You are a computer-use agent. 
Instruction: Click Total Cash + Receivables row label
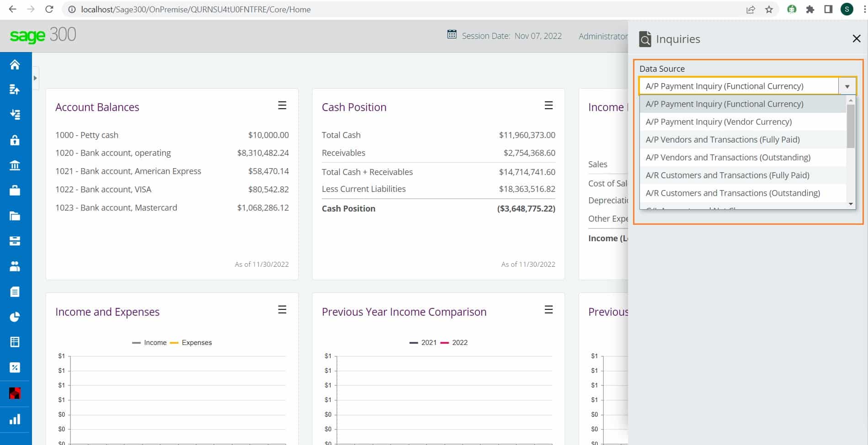coord(367,172)
